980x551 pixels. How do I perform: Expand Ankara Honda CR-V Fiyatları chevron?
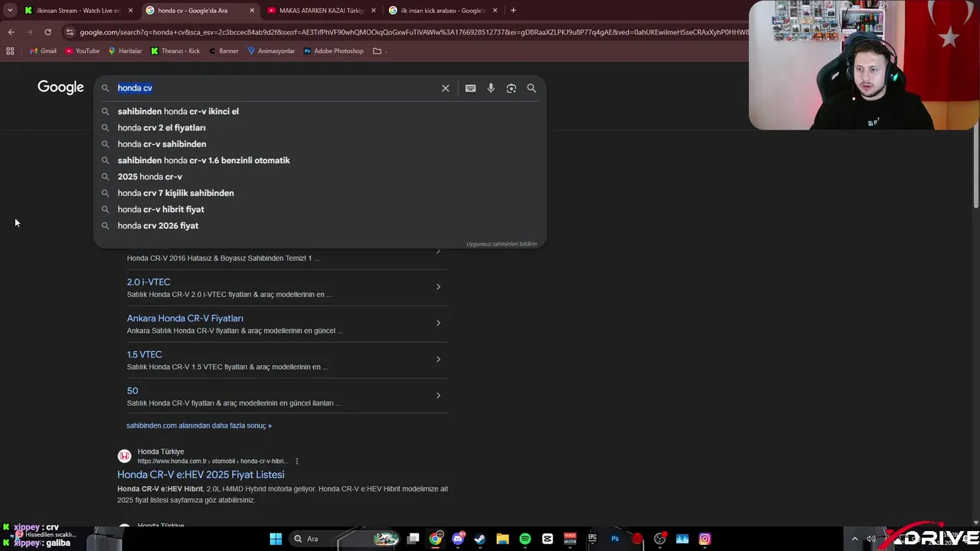438,323
